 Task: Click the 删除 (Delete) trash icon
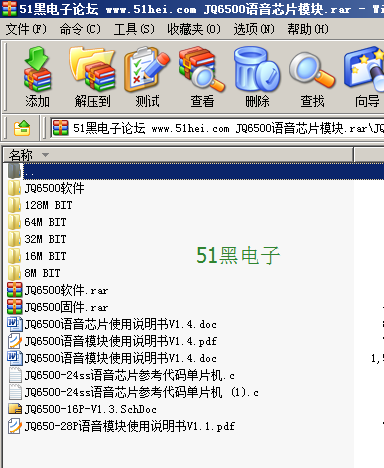257,77
